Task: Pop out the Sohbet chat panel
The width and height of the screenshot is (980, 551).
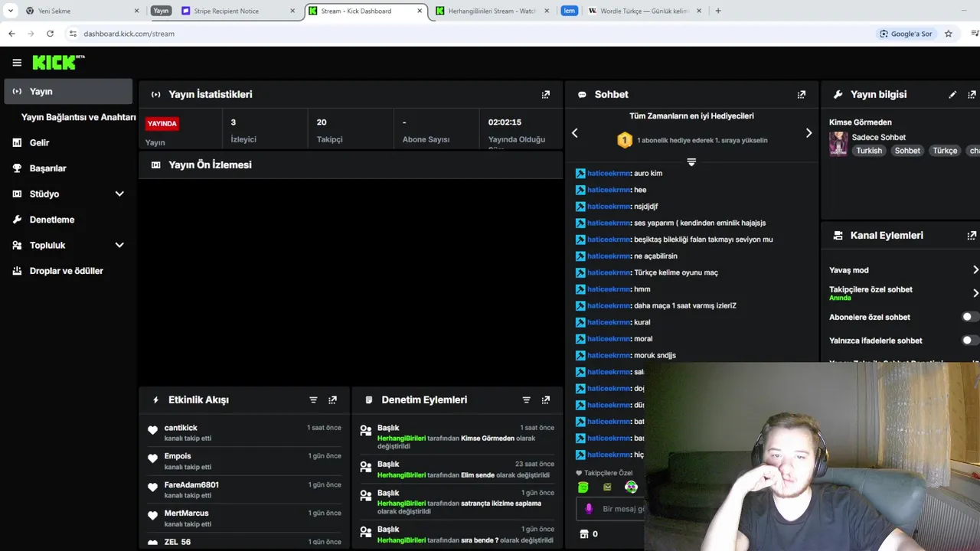Action: coord(802,94)
